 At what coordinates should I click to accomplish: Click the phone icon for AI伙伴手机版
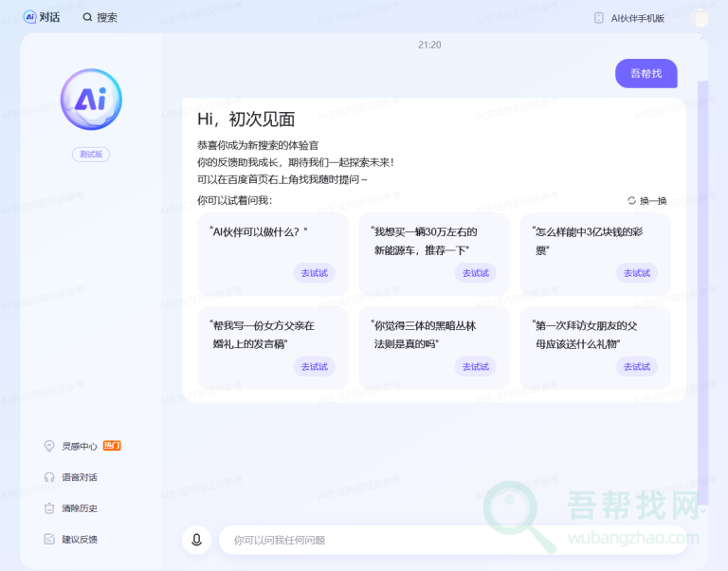(599, 17)
